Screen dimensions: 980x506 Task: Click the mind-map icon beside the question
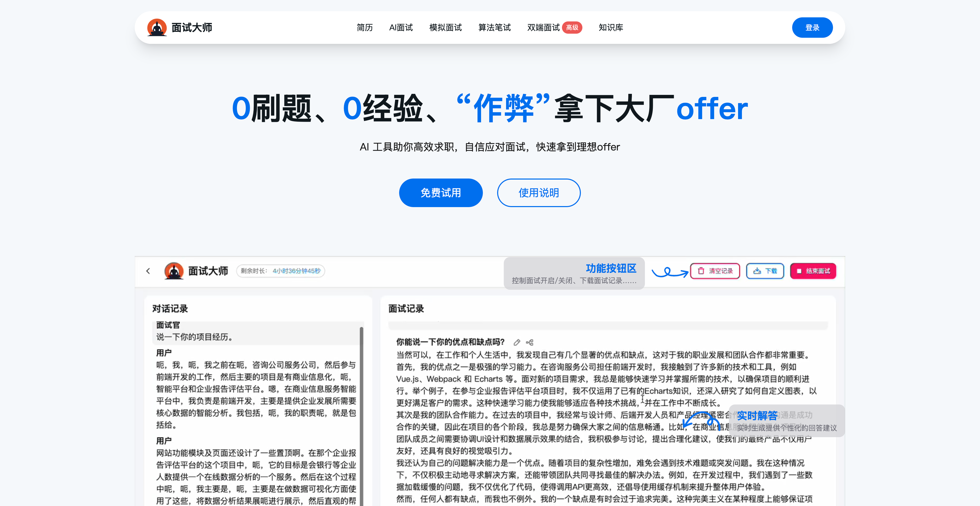coord(530,342)
